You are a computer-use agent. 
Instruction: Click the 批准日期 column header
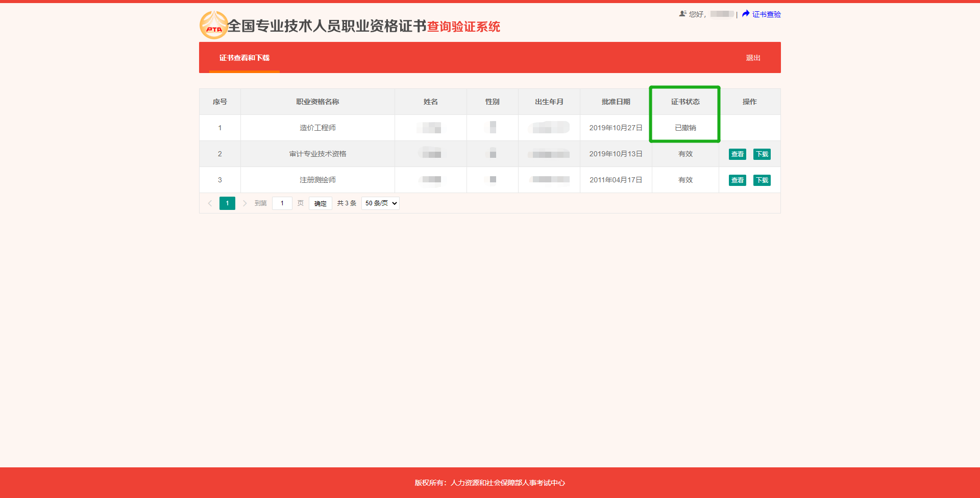tap(616, 102)
